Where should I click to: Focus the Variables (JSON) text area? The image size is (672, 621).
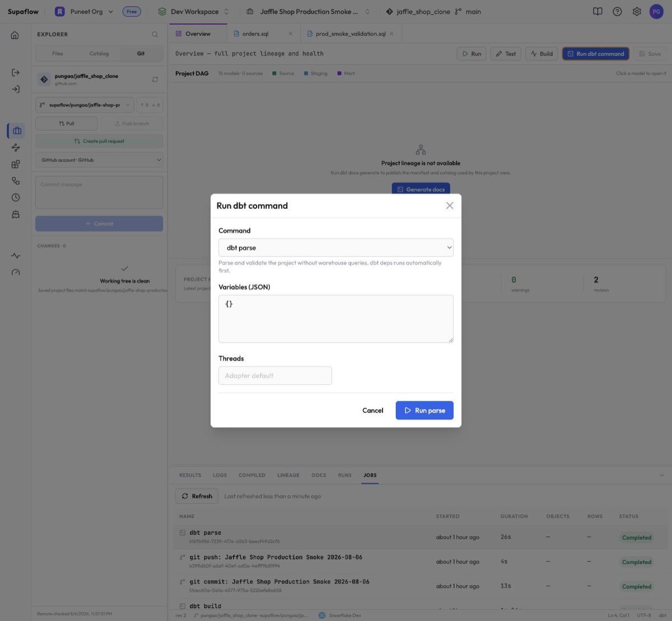336,319
